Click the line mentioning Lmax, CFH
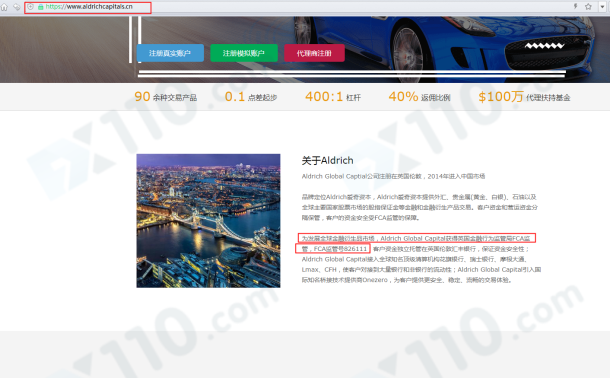Screen dimensions: 610x378 point(421,270)
